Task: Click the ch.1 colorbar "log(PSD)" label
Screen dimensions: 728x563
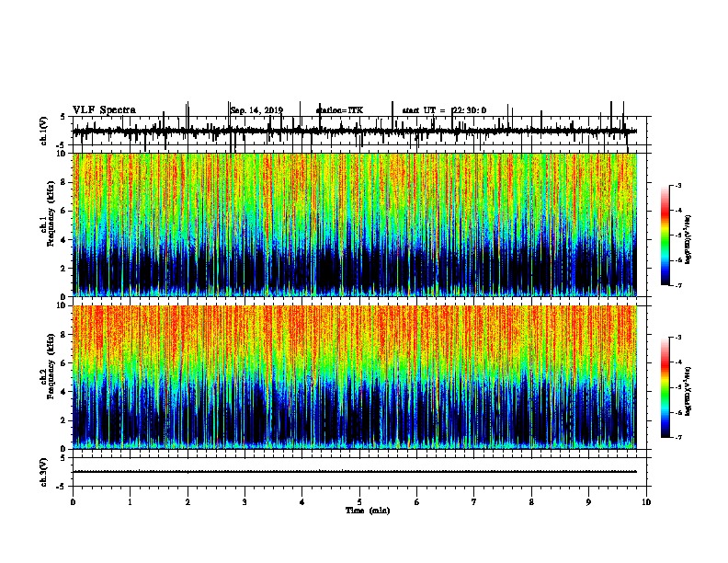Action: coord(688,239)
